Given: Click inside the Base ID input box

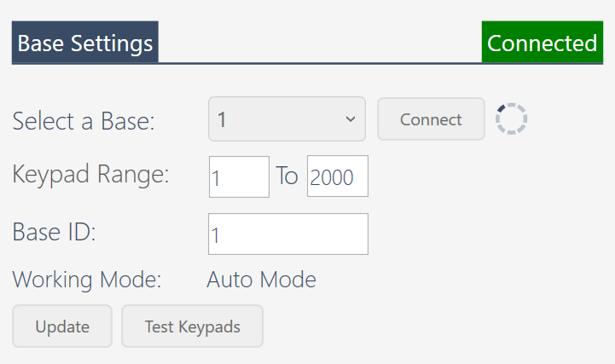Looking at the screenshot, I should 288,234.
